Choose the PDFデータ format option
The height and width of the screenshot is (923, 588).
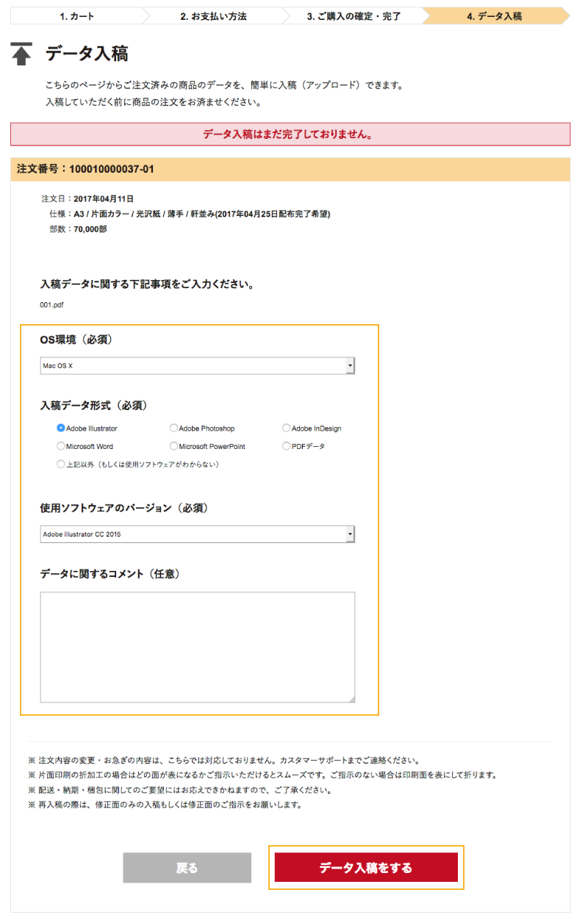[x=287, y=446]
